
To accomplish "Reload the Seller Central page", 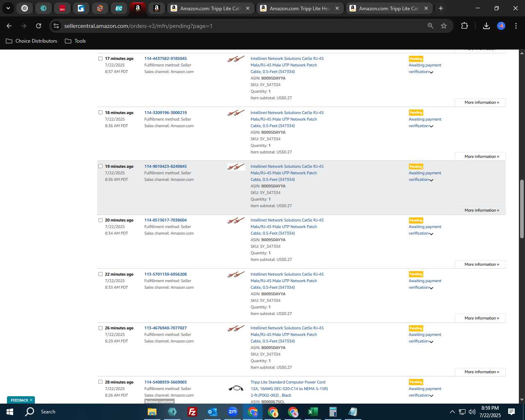I will coord(39,26).
